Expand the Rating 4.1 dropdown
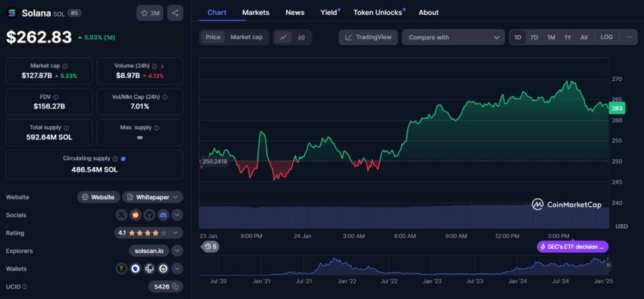644x299 pixels. coord(149,233)
